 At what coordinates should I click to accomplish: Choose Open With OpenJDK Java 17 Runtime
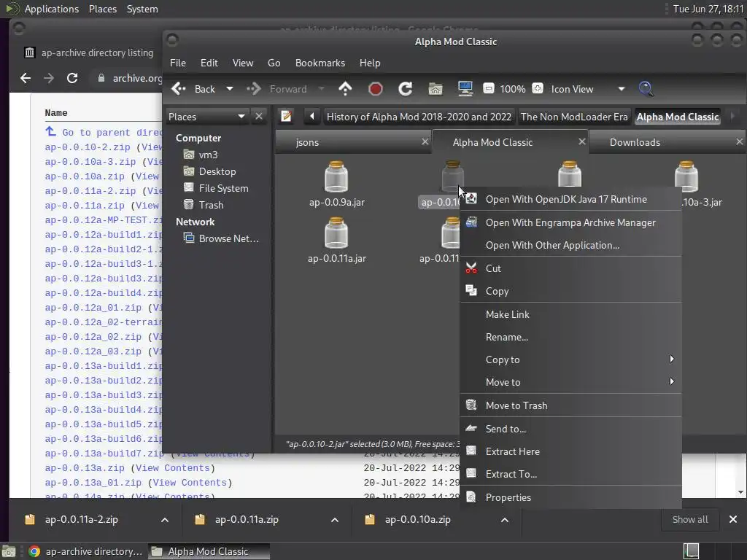click(x=570, y=199)
